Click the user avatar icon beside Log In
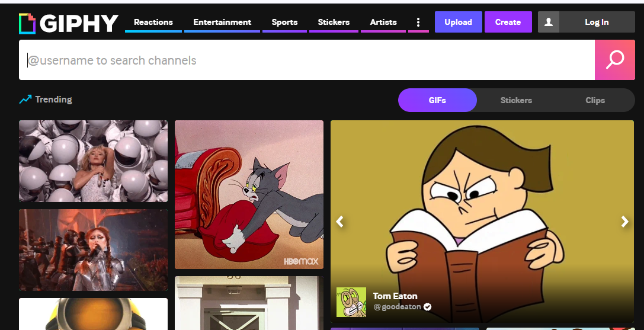 (x=548, y=22)
